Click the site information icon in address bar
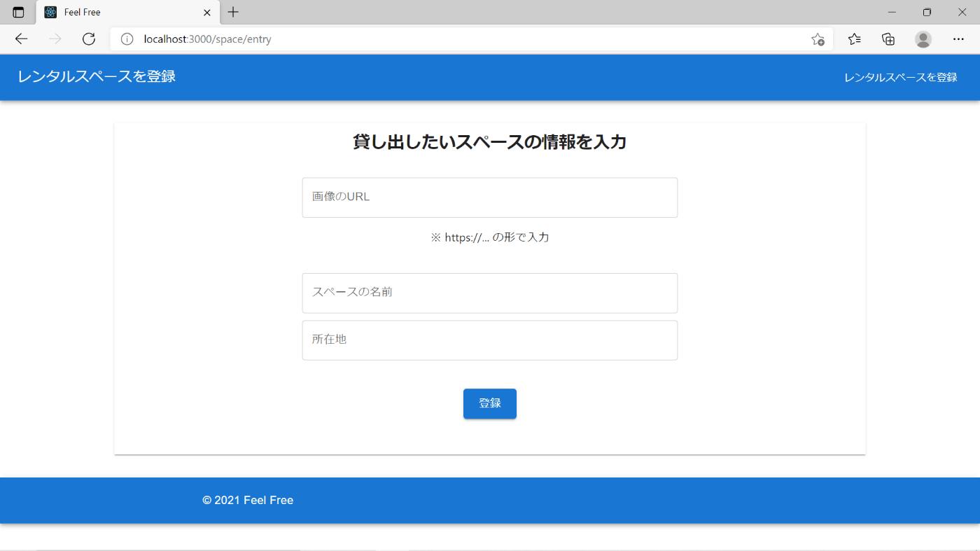 [127, 39]
